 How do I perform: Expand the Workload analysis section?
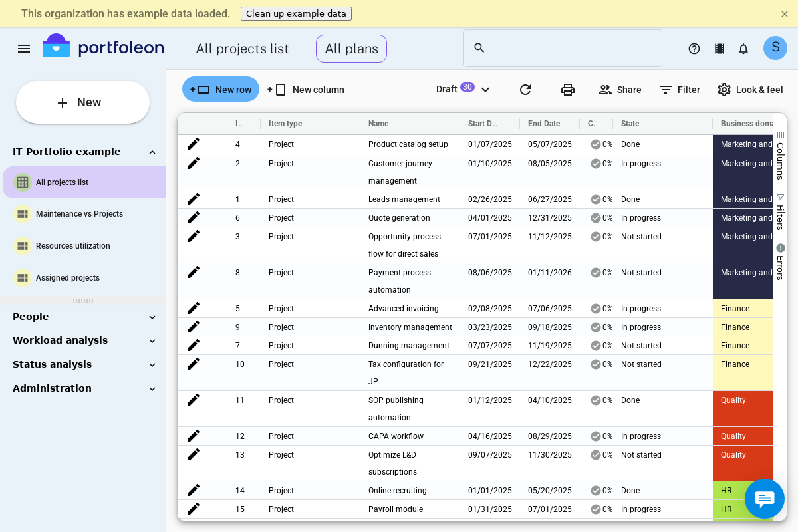coord(152,341)
